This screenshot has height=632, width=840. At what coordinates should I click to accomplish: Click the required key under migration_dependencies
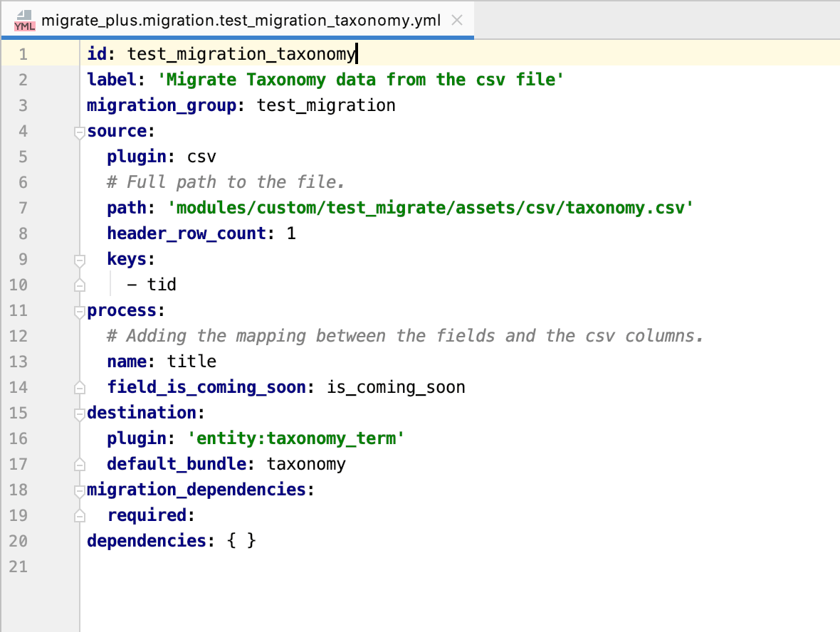pos(149,515)
